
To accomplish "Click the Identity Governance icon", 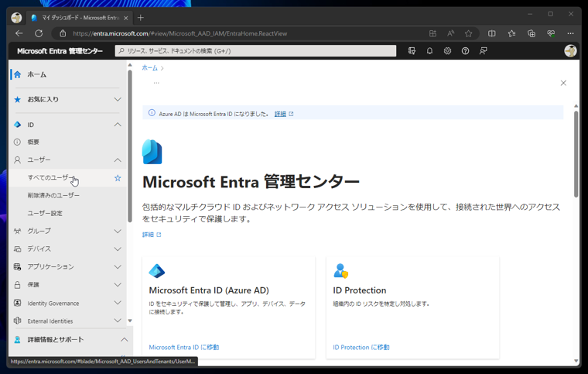I will click(x=17, y=303).
